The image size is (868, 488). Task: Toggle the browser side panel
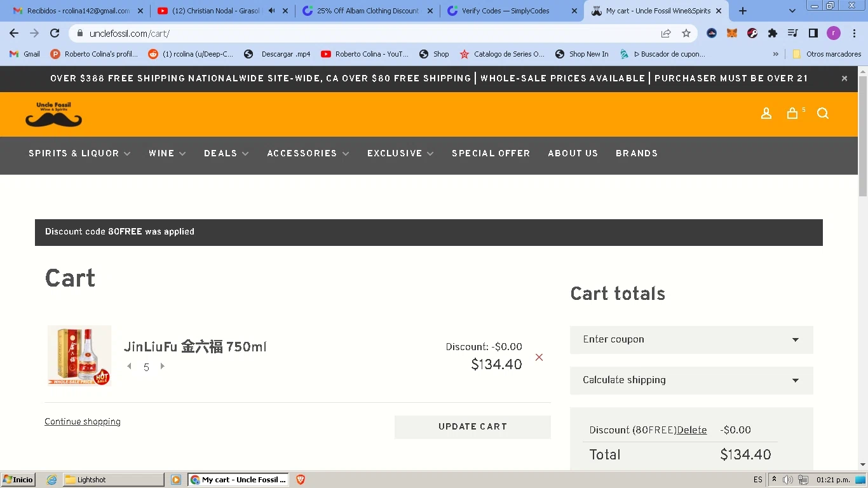point(813,33)
